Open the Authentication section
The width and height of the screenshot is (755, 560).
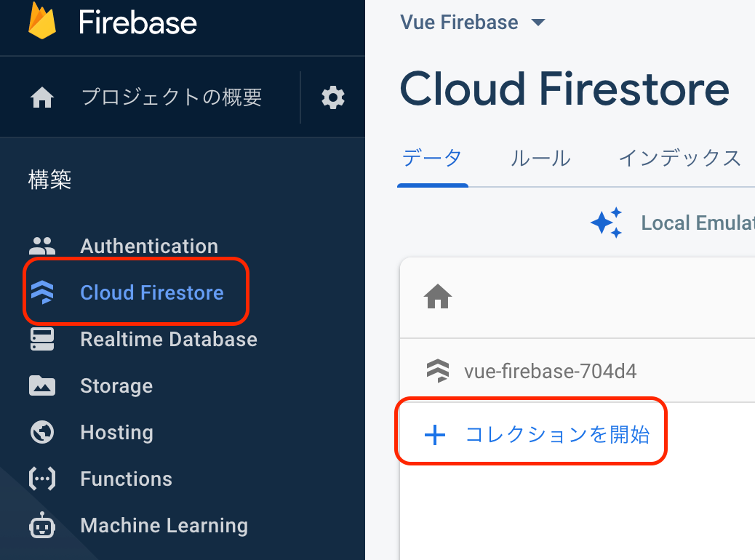[148, 246]
